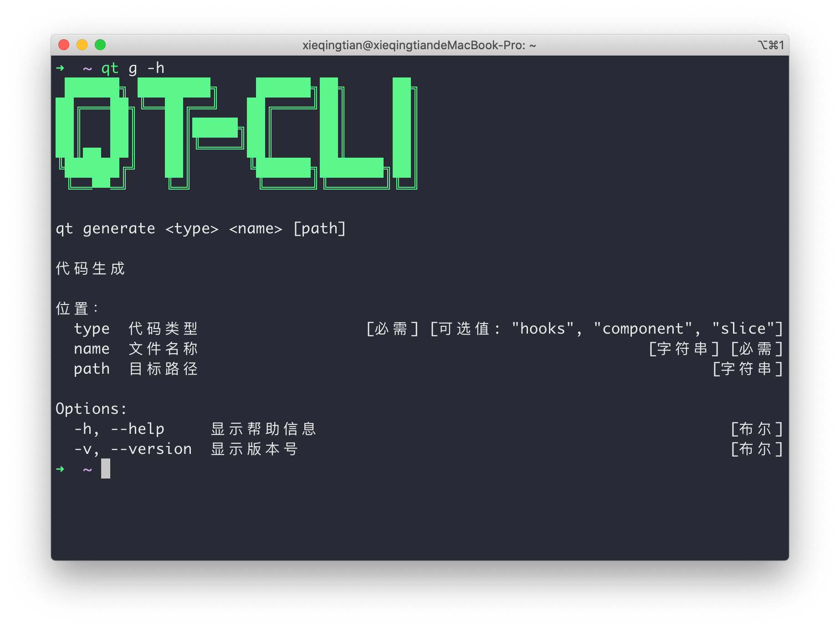840x628 pixels.
Task: Click the green 'qt' command text
Action: (110, 68)
